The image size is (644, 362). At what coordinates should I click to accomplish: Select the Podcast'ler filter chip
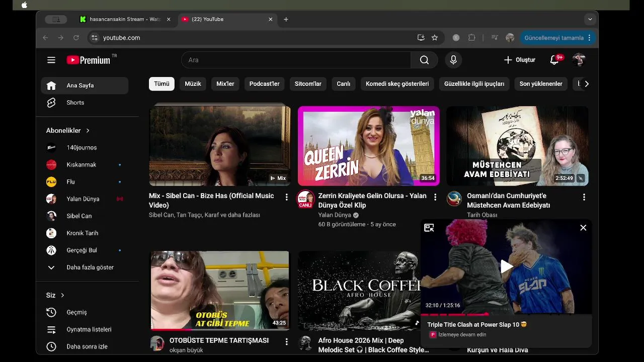(265, 84)
